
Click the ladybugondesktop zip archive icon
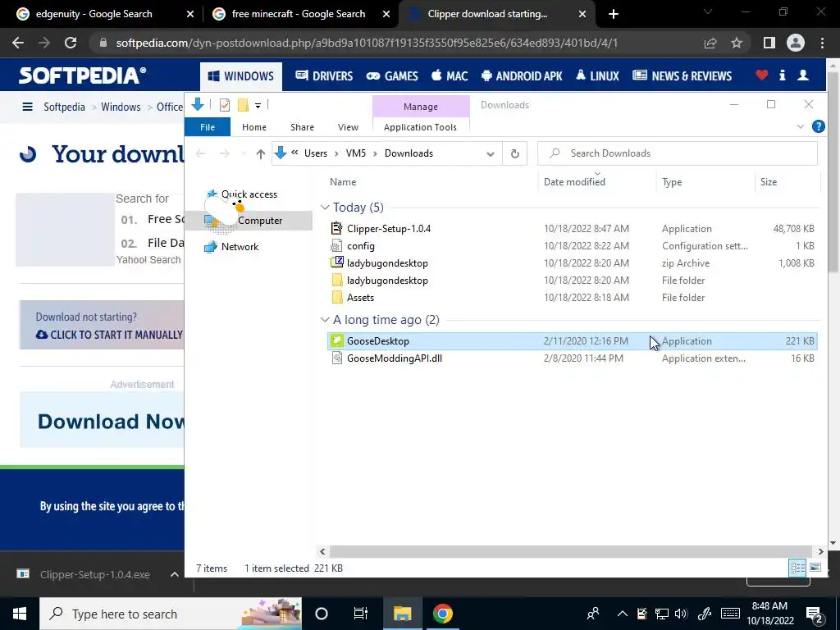click(336, 263)
